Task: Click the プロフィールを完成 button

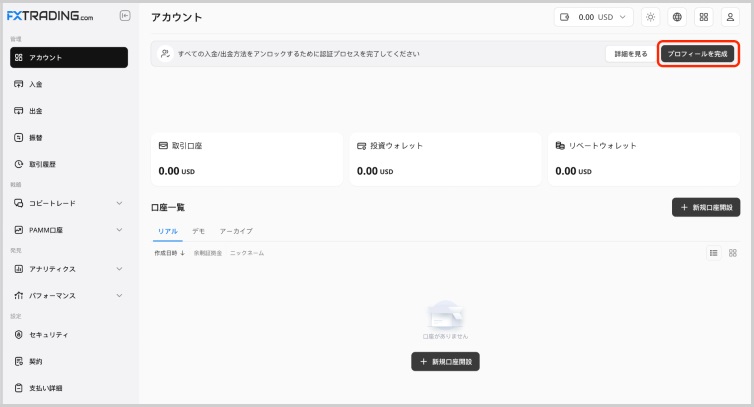Action: click(697, 53)
